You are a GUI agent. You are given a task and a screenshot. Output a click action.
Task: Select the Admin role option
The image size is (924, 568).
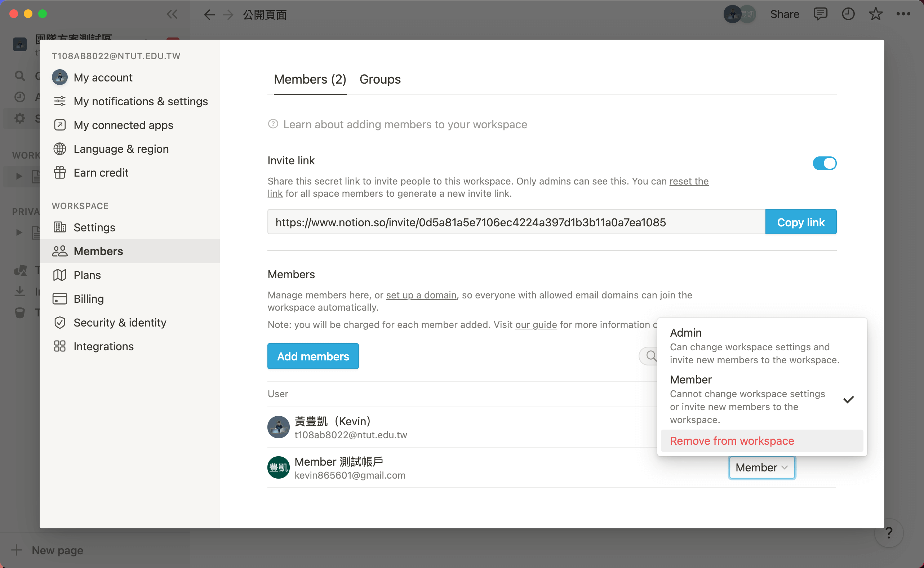(x=762, y=346)
